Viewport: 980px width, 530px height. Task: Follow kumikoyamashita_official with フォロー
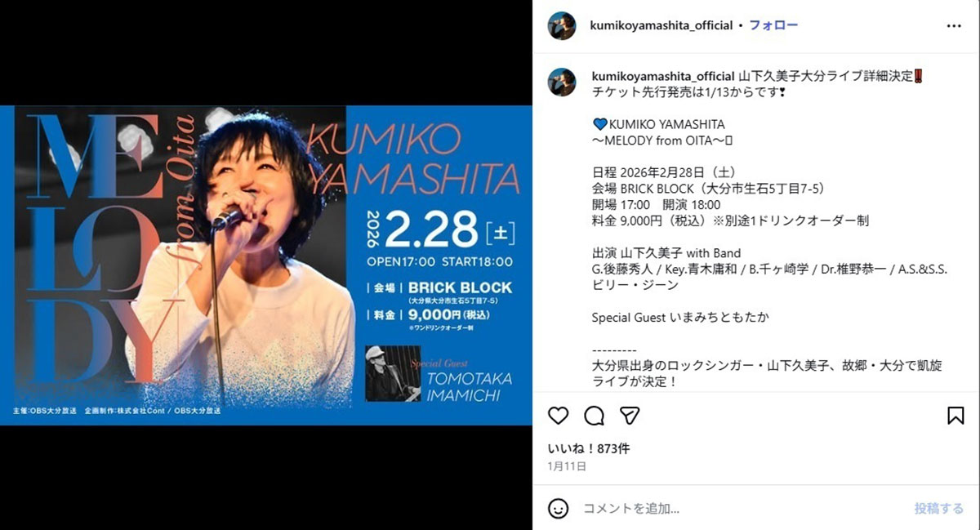point(773,26)
